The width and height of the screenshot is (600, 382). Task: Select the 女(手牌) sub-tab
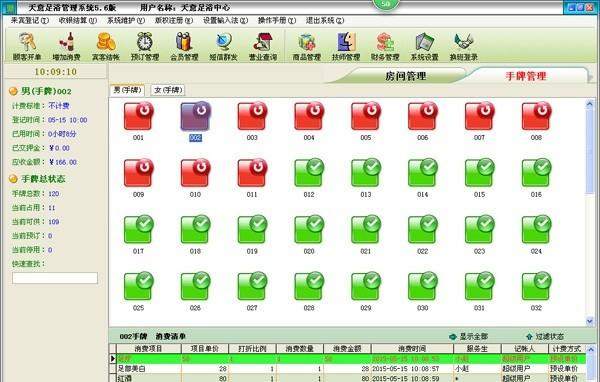tap(168, 90)
